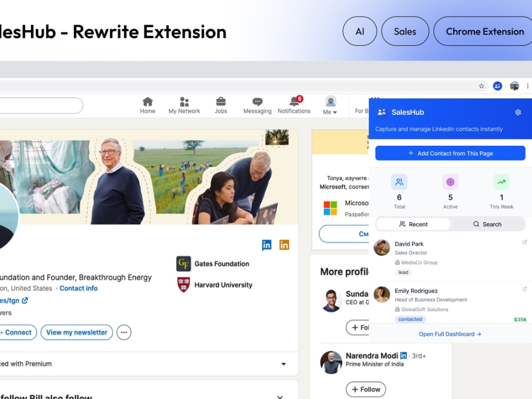This screenshot has width=532, height=399.
Task: Select David Park contact avatar
Action: coord(381,248)
